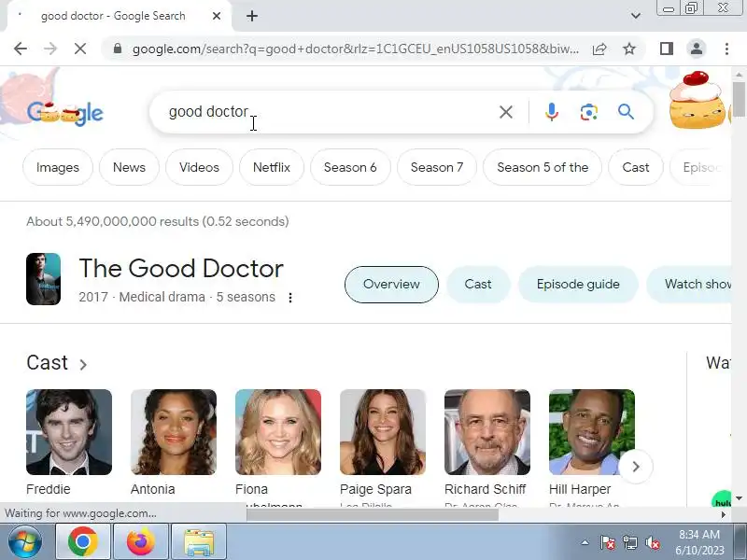Open The Good Doctor poster thumbnail
Viewport: 747px width, 560px height.
(43, 279)
